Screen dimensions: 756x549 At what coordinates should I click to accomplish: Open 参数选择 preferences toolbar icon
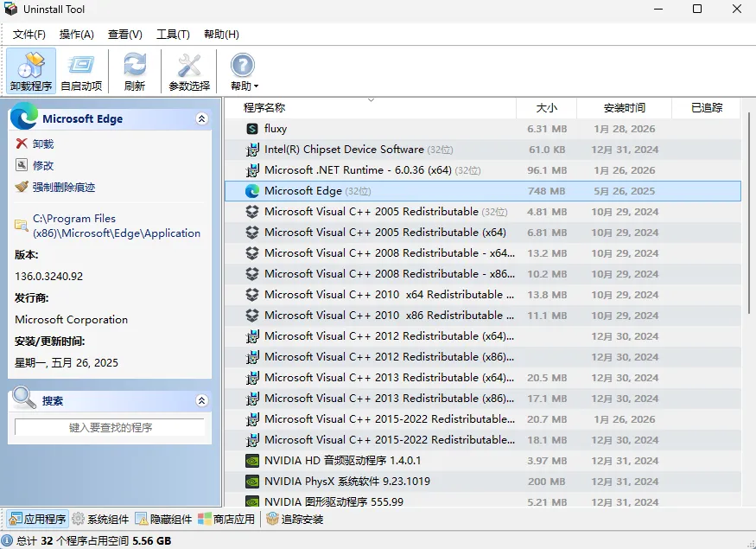click(189, 72)
